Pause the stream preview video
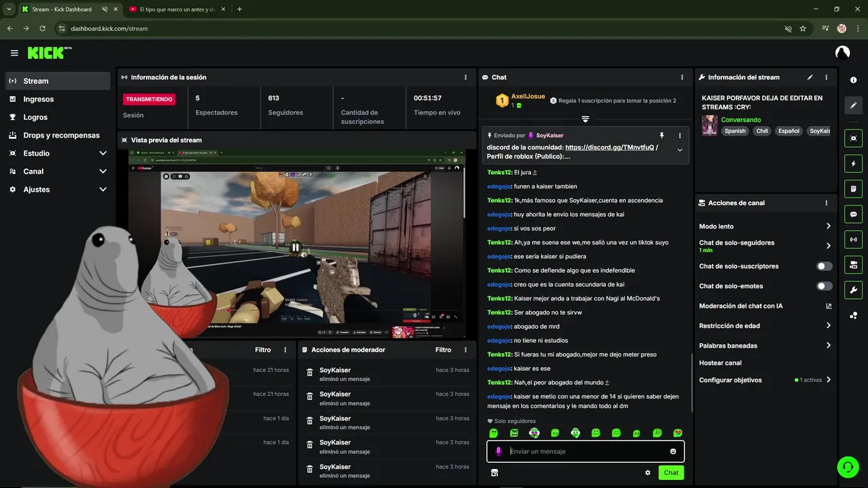The height and width of the screenshot is (488, 868). point(296,247)
